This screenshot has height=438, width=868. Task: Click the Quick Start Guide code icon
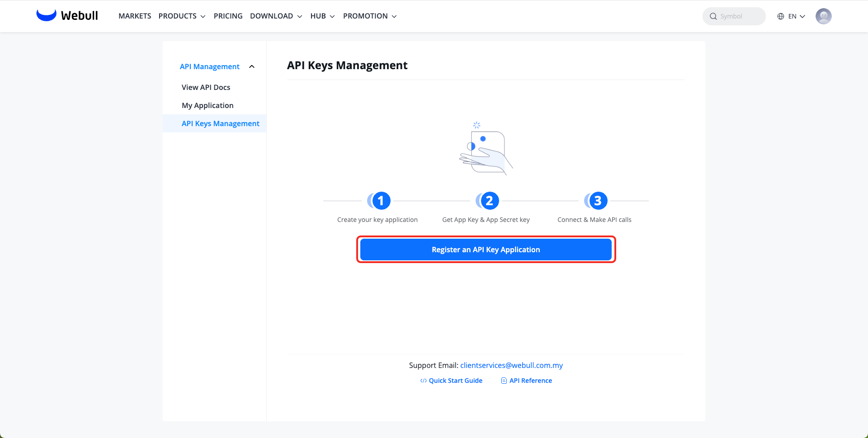click(x=423, y=381)
